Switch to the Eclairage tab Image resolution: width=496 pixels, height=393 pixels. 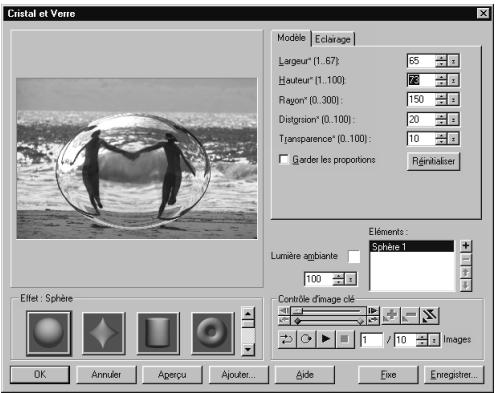(x=333, y=39)
